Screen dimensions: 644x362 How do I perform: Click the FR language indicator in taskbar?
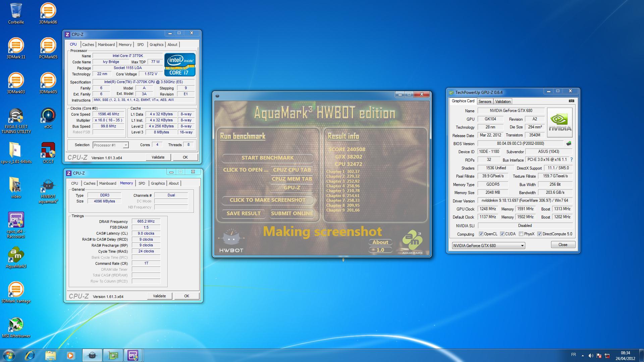[x=573, y=355]
